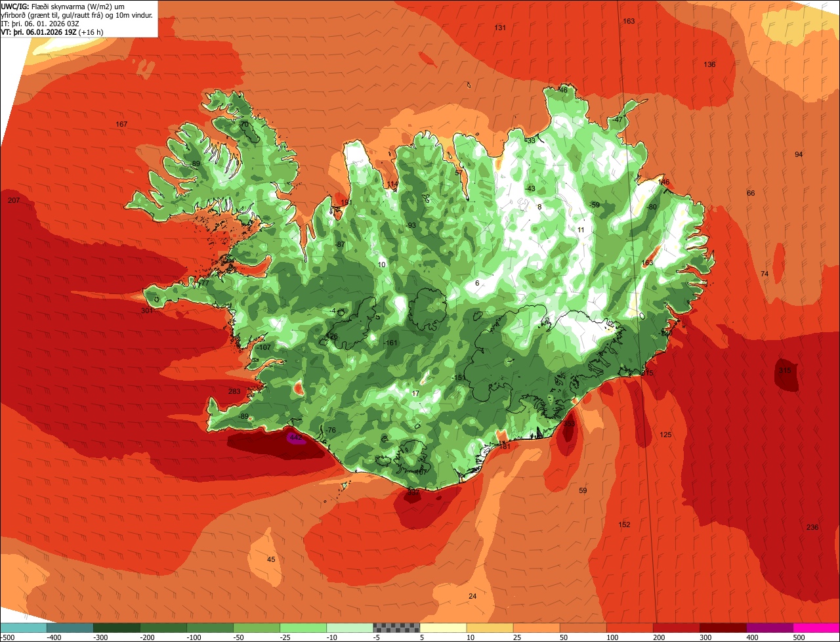This screenshot has width=840, height=642.
Task: Select the -93 value in north Iceland
Action: [411, 225]
